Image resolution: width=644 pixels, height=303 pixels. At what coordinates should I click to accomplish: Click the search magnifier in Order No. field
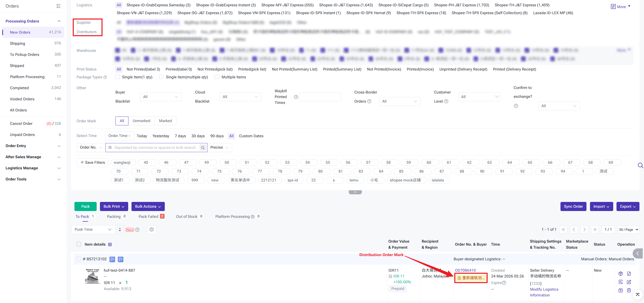[203, 148]
